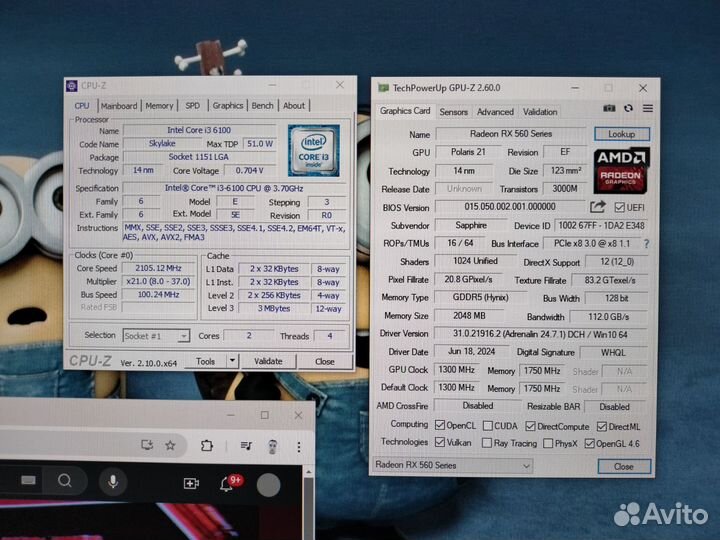Click the browser install app icon
This screenshot has height=540, width=720.
pyautogui.click(x=147, y=445)
